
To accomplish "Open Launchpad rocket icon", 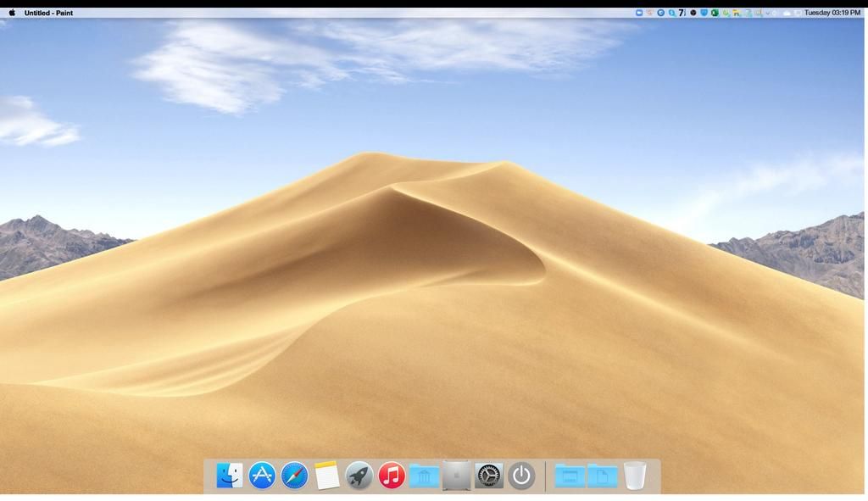I will click(359, 475).
